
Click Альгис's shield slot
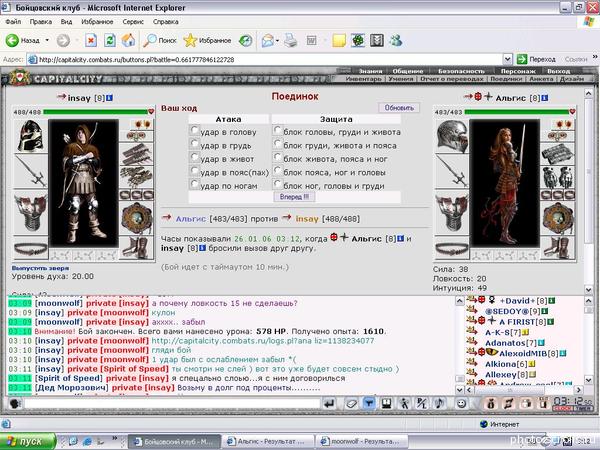[558, 218]
